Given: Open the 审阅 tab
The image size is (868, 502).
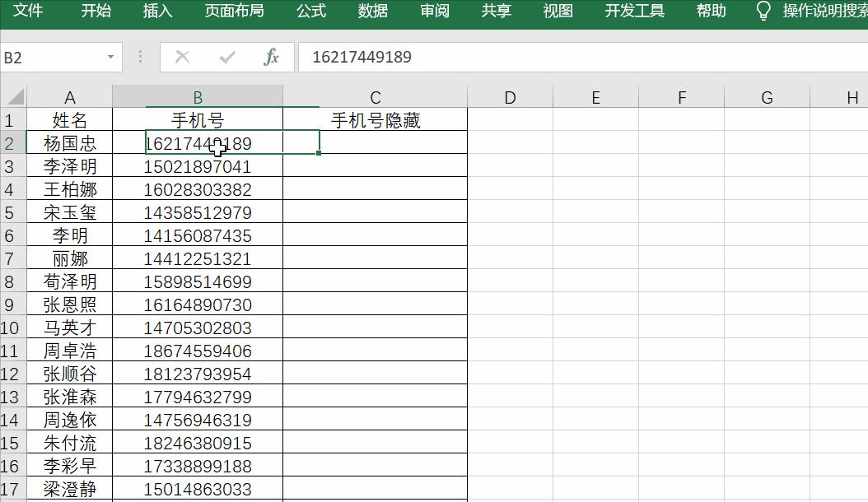Looking at the screenshot, I should click(434, 12).
